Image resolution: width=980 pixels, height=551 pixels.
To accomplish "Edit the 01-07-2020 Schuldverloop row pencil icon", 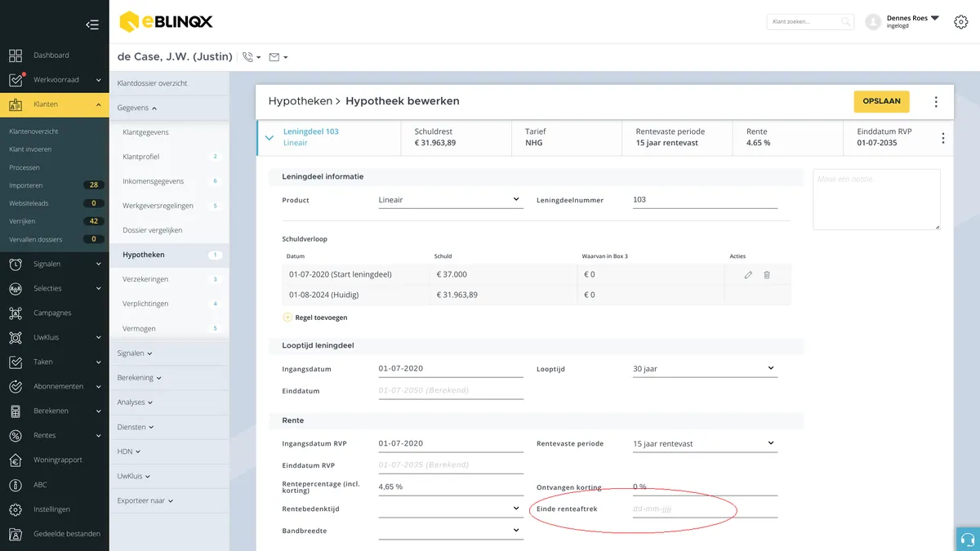I will [748, 275].
